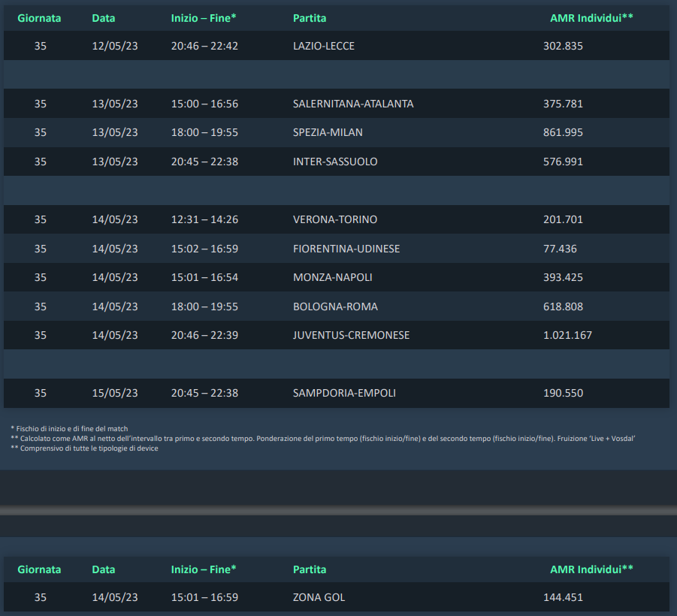Select the SAMPDORIA-EMPOLI time 20:45 – 22:38

pos(204,393)
